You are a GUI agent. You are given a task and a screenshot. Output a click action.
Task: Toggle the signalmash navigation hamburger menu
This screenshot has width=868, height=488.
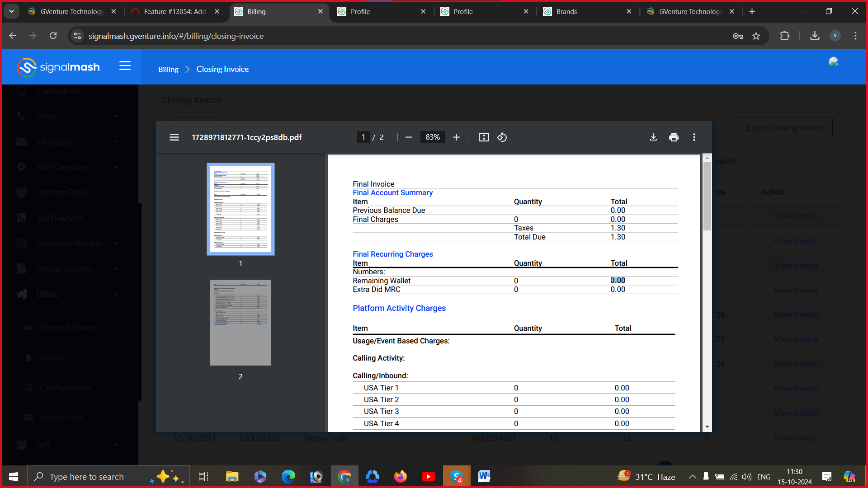click(x=125, y=66)
